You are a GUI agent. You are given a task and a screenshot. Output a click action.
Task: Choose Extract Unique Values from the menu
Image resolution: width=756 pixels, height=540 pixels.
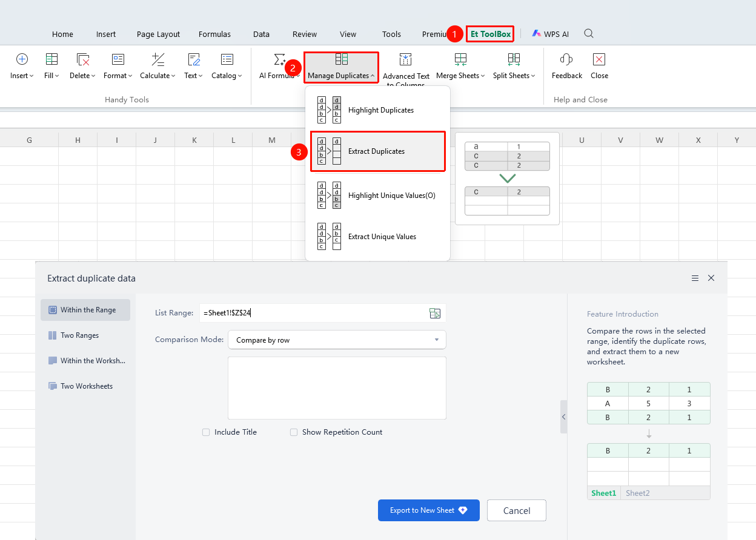point(378,237)
